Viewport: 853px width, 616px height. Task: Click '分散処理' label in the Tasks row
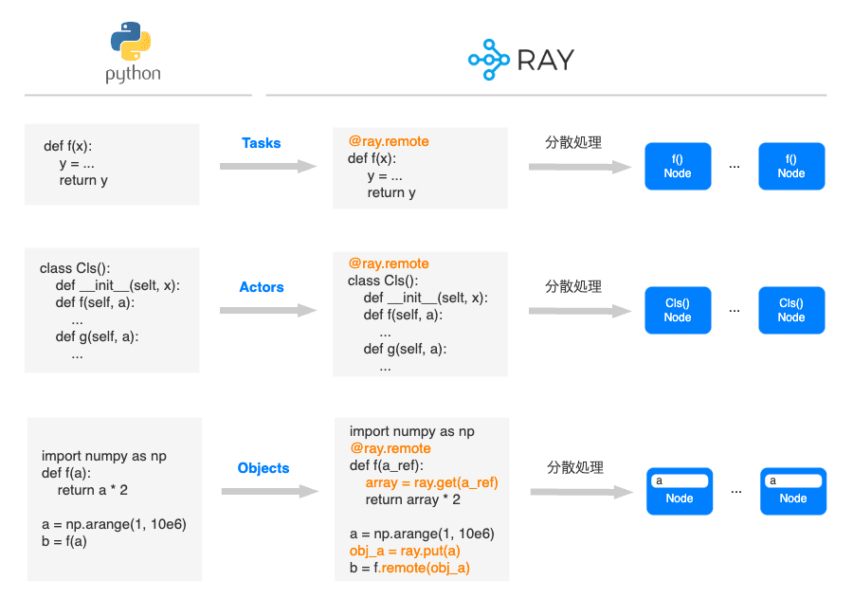573,142
